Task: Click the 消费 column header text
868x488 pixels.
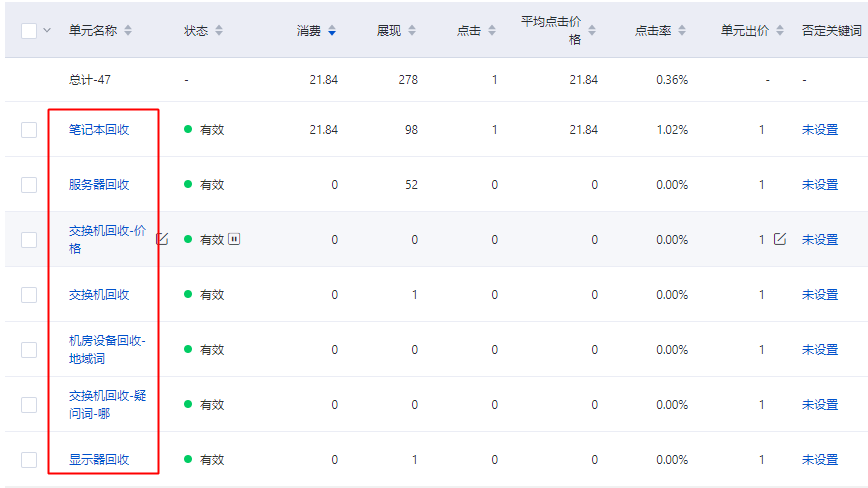Action: click(309, 30)
